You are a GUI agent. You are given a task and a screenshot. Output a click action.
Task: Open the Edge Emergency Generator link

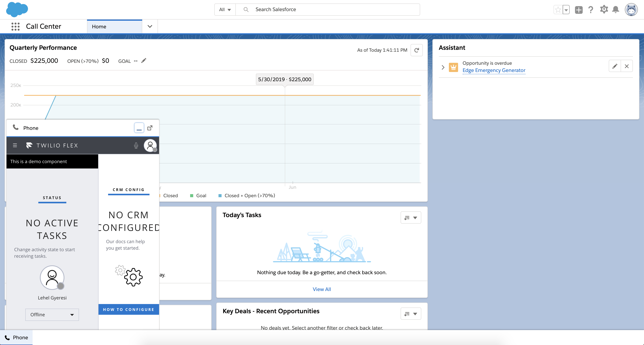click(494, 70)
